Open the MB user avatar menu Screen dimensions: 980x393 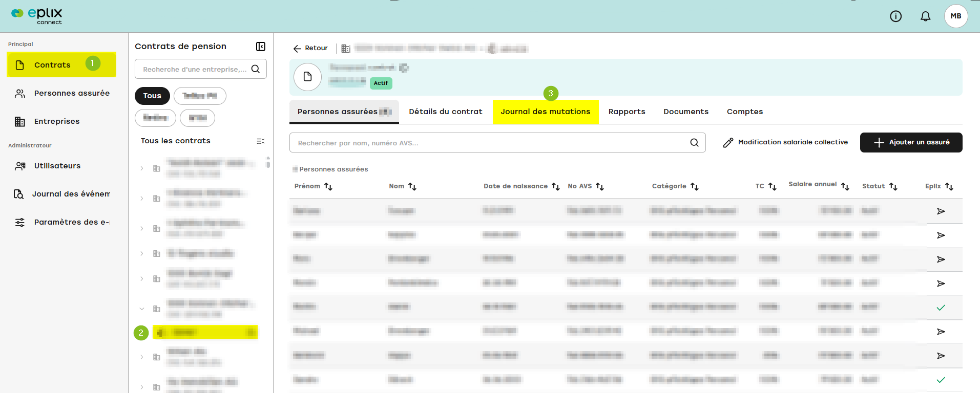coord(956,16)
